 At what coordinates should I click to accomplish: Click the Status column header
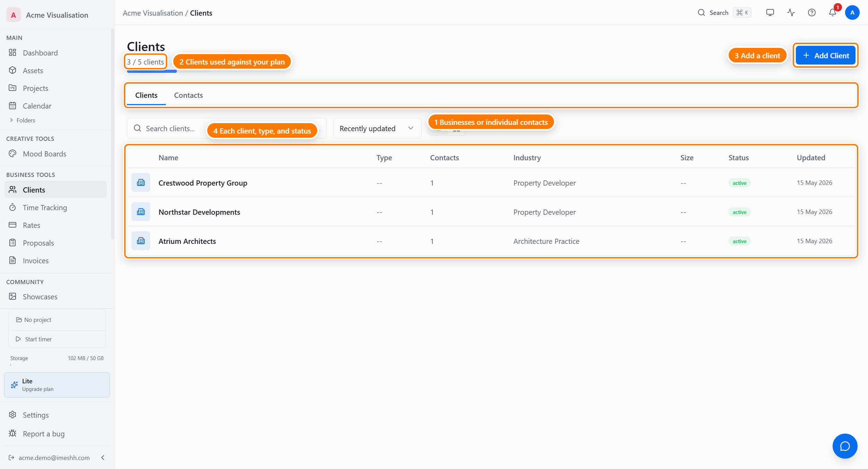click(x=738, y=157)
